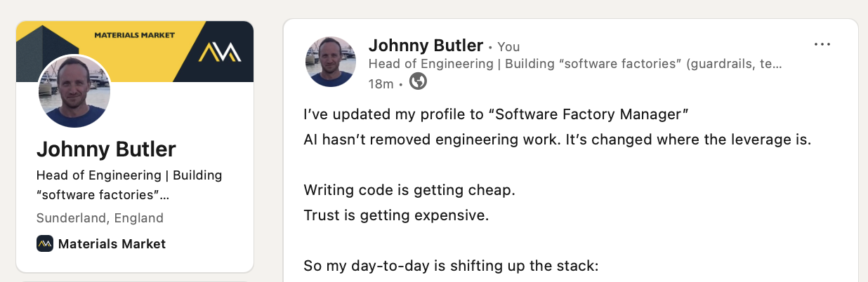Click the post author's avatar photo
868x282 pixels.
click(x=331, y=62)
